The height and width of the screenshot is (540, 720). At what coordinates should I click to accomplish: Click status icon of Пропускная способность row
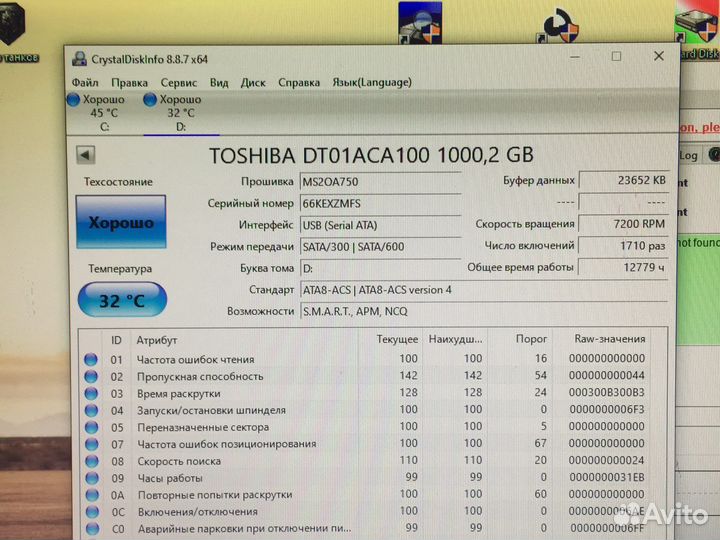(91, 377)
